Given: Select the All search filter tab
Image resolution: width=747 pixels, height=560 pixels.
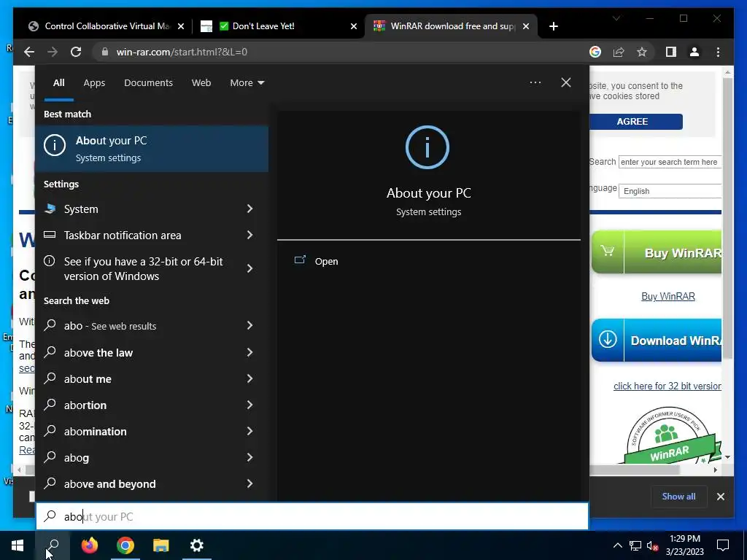Looking at the screenshot, I should (58, 82).
